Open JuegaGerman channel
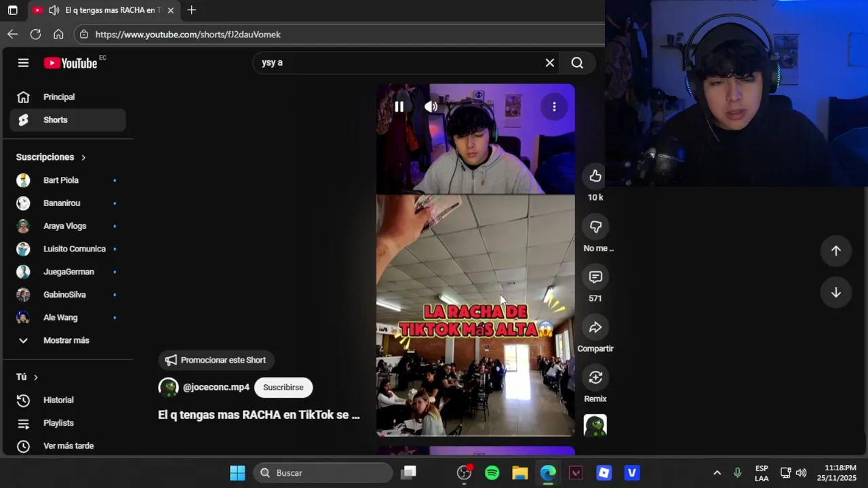This screenshot has height=488, width=868. 68,272
